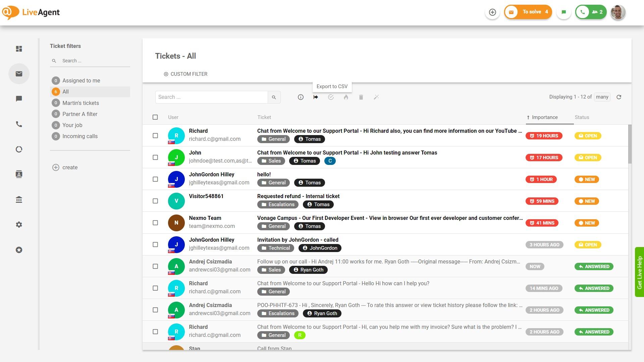This screenshot has height=362, width=644.
Task: Check the Nexmo Team ticket checkbox
Action: pyautogui.click(x=155, y=223)
